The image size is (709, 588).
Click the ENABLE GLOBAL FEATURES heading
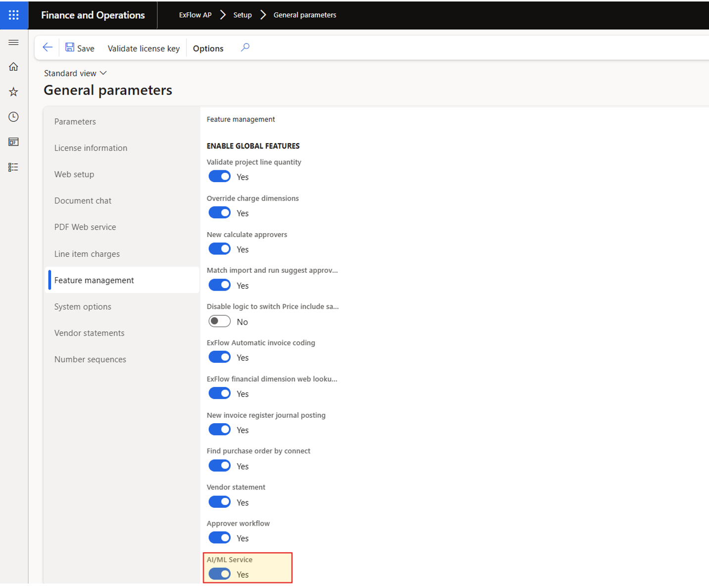tap(253, 146)
